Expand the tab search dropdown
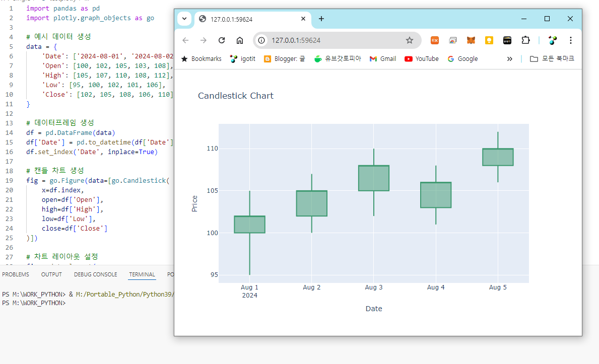 coord(184,19)
